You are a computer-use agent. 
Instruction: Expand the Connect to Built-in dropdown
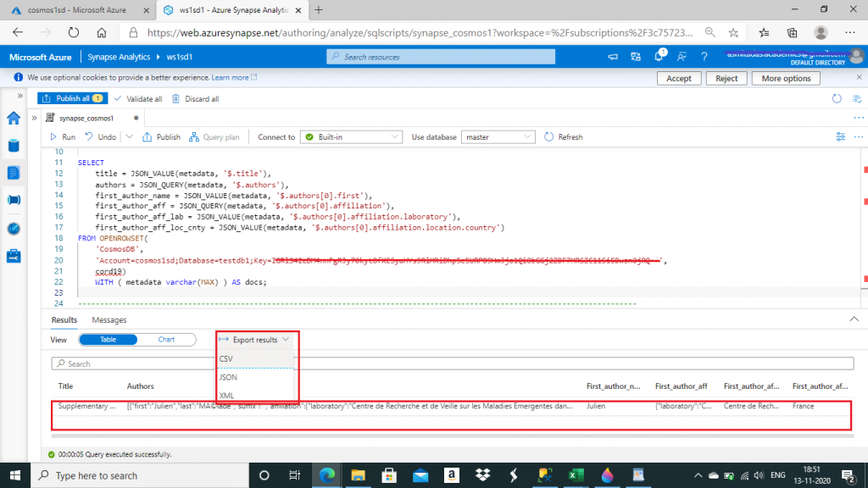point(352,136)
